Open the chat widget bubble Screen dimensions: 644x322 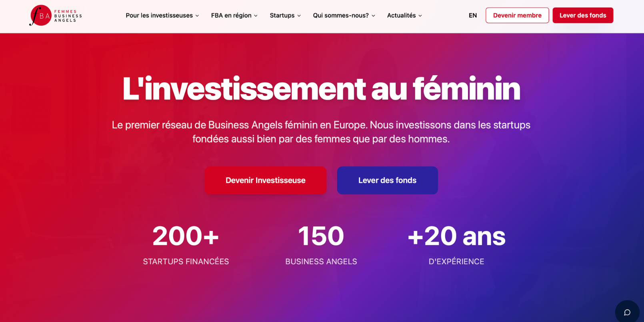pos(627,312)
